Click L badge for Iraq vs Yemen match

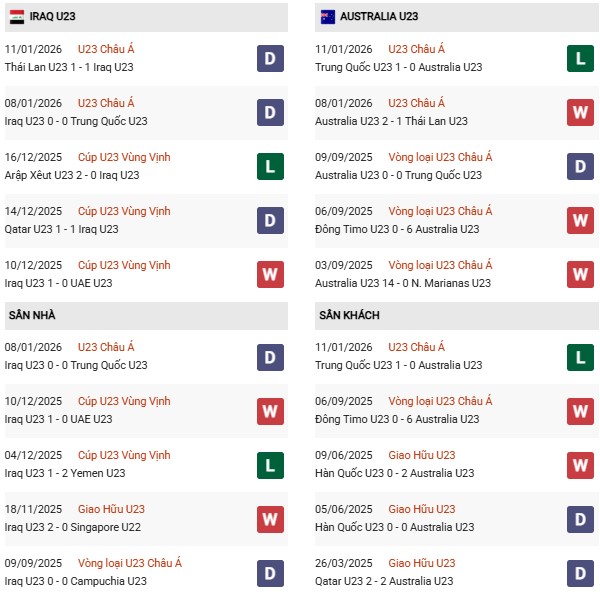270,465
